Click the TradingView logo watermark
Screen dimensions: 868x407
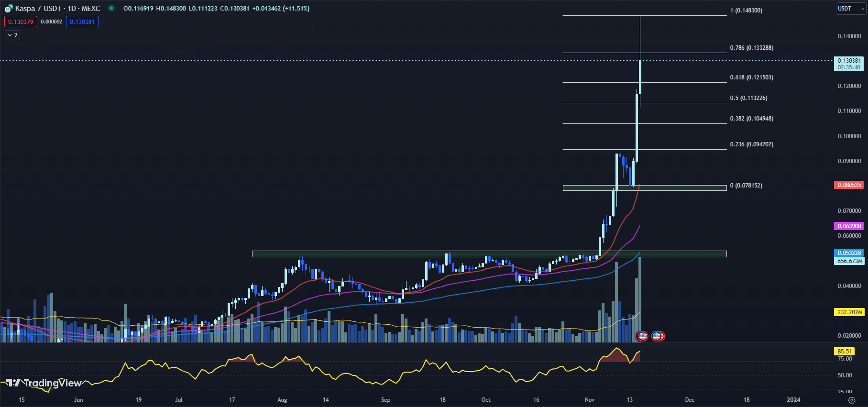[44, 383]
